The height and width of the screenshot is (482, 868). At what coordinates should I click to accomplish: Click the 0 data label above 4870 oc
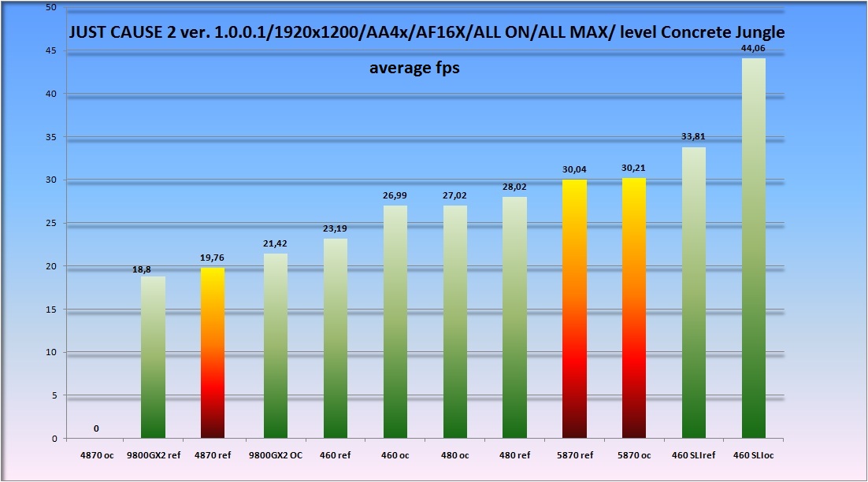(x=96, y=429)
